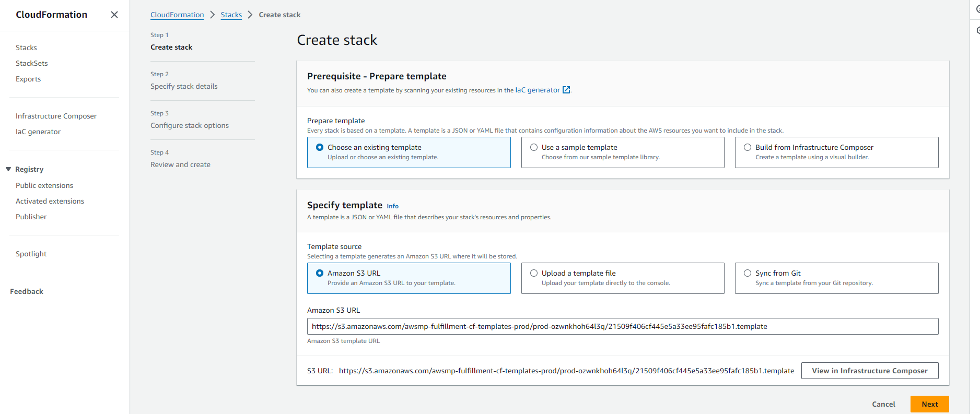Image resolution: width=980 pixels, height=414 pixels.
Task: Select Build from Infrastructure Composer option
Action: point(836,152)
